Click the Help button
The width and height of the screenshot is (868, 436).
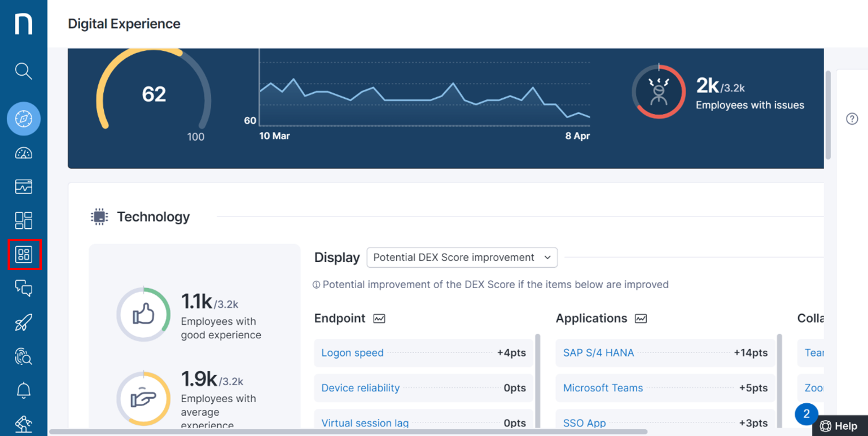pos(840,426)
